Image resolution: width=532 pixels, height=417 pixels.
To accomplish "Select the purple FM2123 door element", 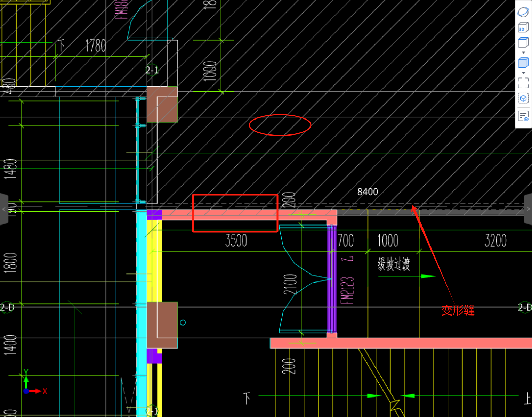I will pyautogui.click(x=331, y=279).
